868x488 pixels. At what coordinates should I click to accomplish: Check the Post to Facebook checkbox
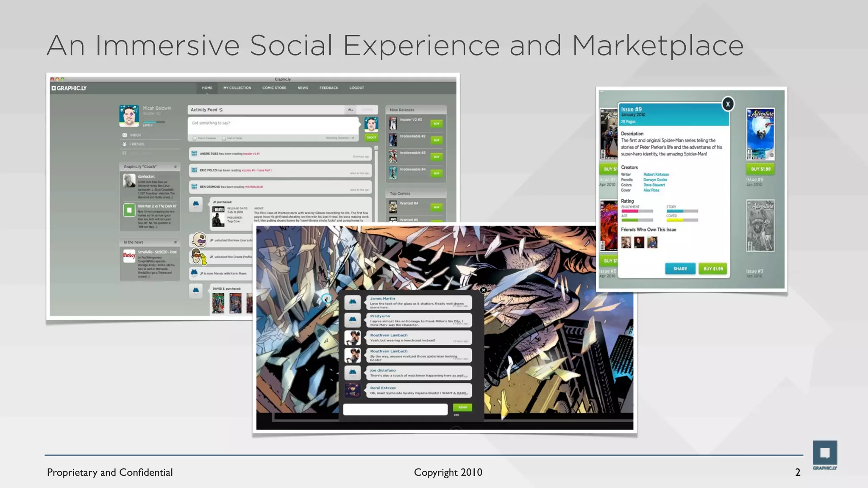click(x=195, y=138)
